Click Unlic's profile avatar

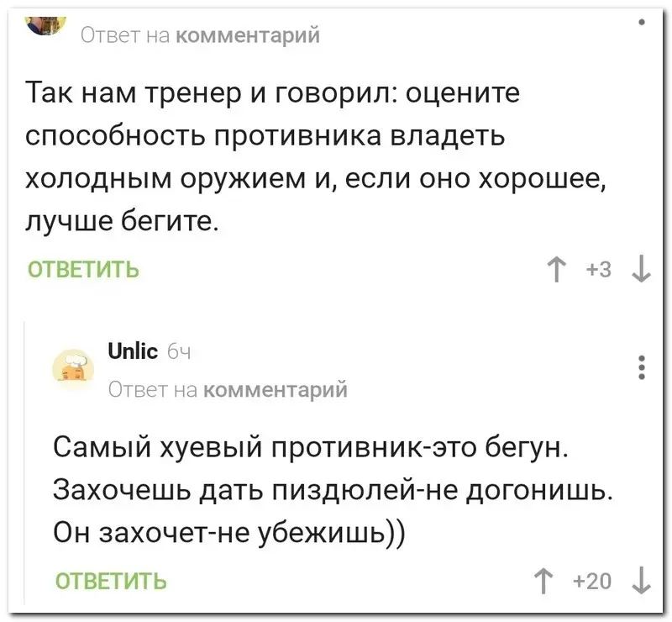click(x=70, y=369)
